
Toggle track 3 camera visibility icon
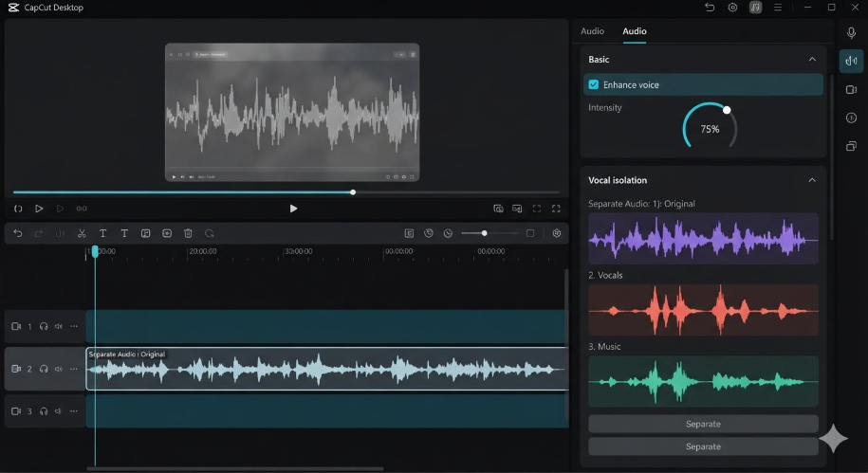point(16,411)
